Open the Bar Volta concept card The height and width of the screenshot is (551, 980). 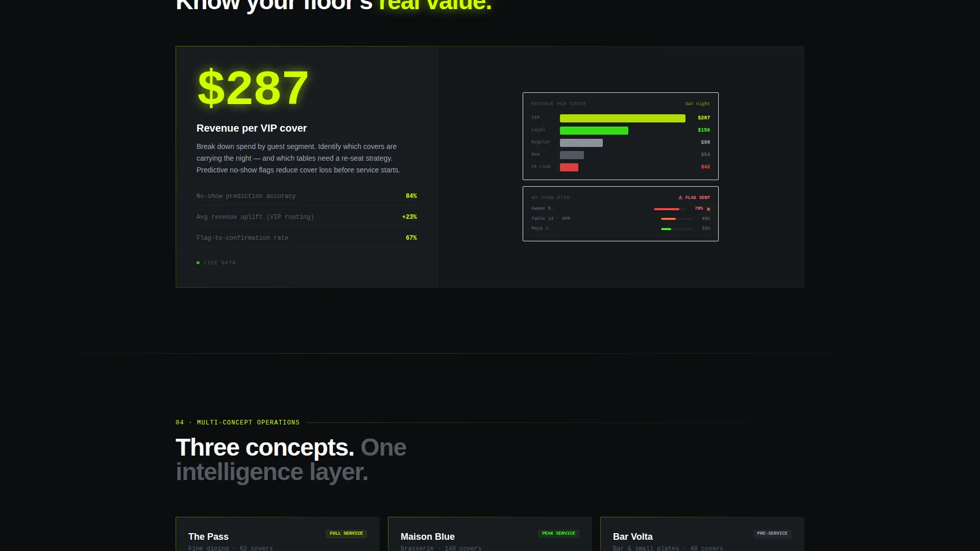702,534
